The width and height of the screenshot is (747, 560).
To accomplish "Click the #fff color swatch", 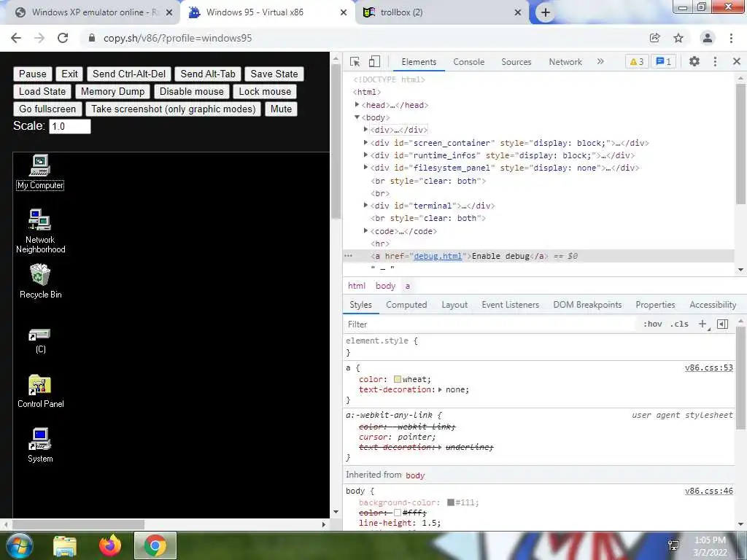I will [x=398, y=513].
